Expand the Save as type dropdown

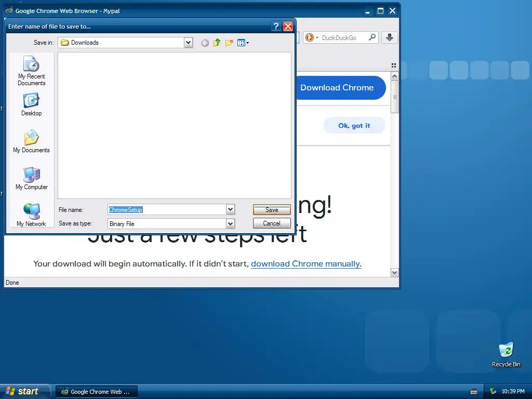[230, 223]
